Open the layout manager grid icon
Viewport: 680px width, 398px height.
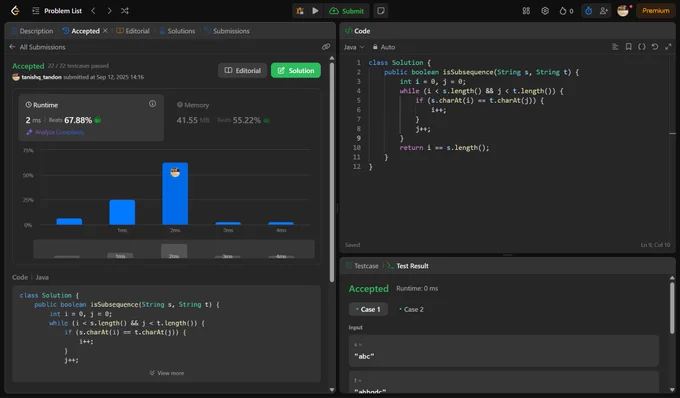tap(526, 11)
